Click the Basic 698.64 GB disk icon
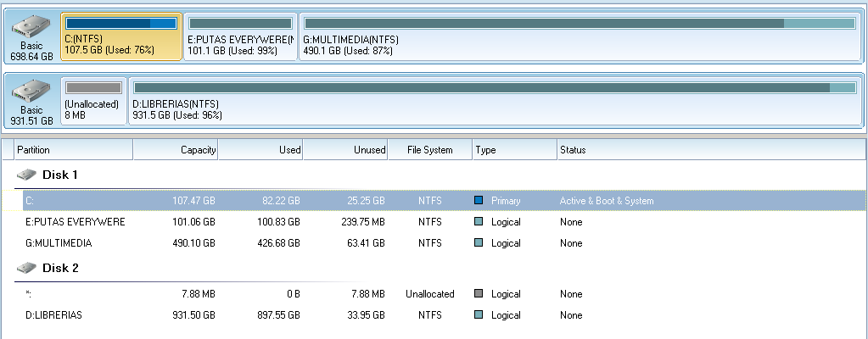This screenshot has width=868, height=339. [31, 29]
